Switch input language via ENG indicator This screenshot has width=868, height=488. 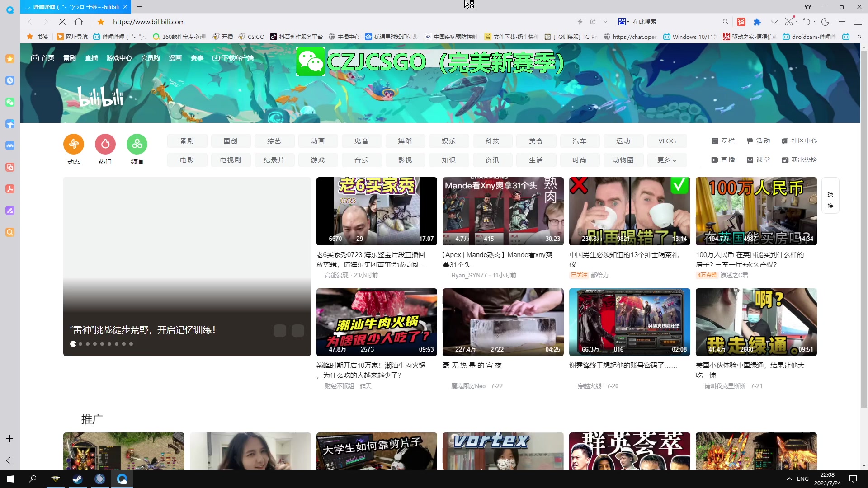[802, 479]
